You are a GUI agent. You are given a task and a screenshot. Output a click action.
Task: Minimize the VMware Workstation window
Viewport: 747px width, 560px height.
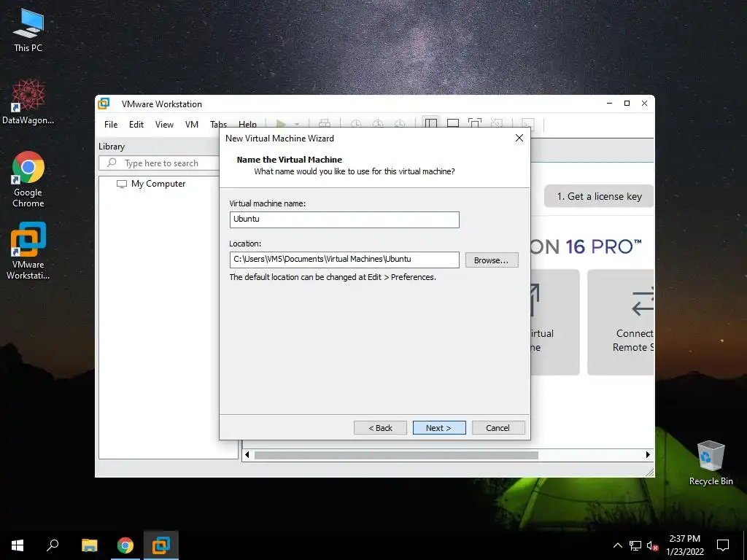pos(609,104)
